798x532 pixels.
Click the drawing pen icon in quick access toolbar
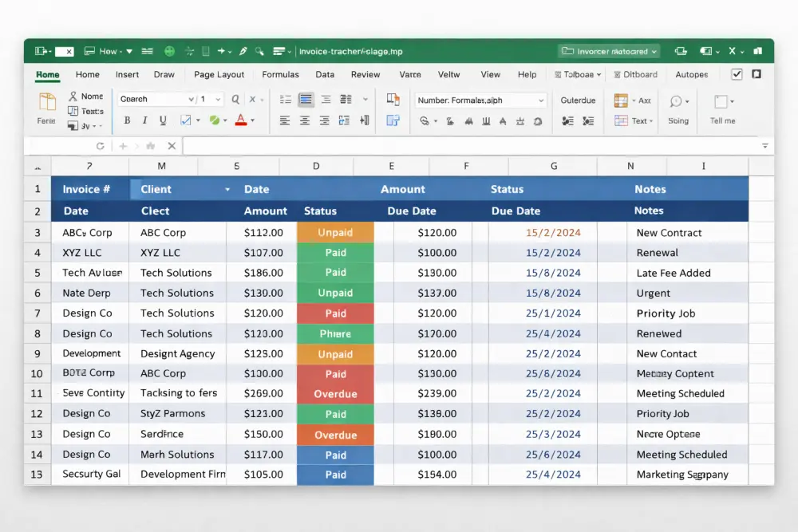243,51
